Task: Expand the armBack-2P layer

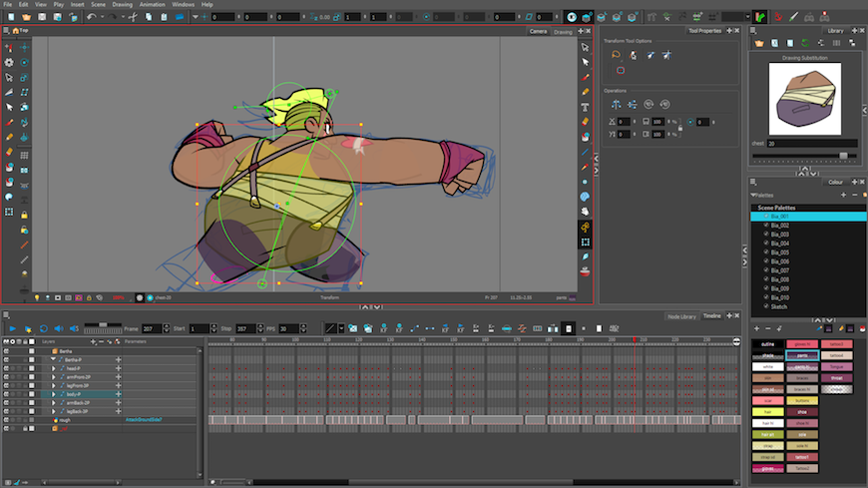Action: pos(54,403)
